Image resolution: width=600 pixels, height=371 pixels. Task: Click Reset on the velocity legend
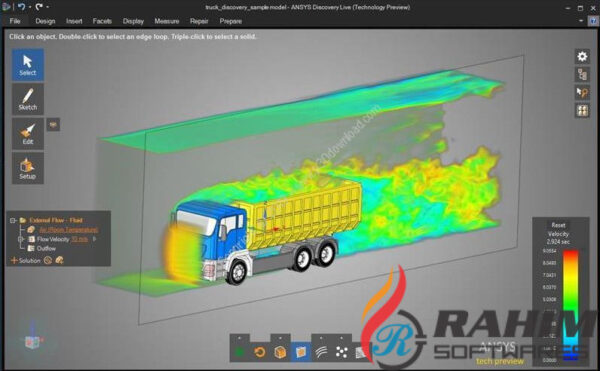click(558, 225)
